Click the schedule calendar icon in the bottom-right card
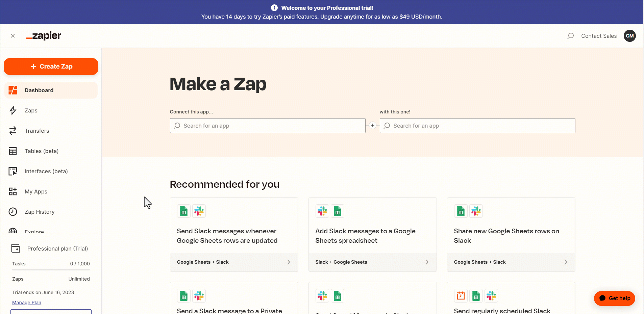 (461, 296)
